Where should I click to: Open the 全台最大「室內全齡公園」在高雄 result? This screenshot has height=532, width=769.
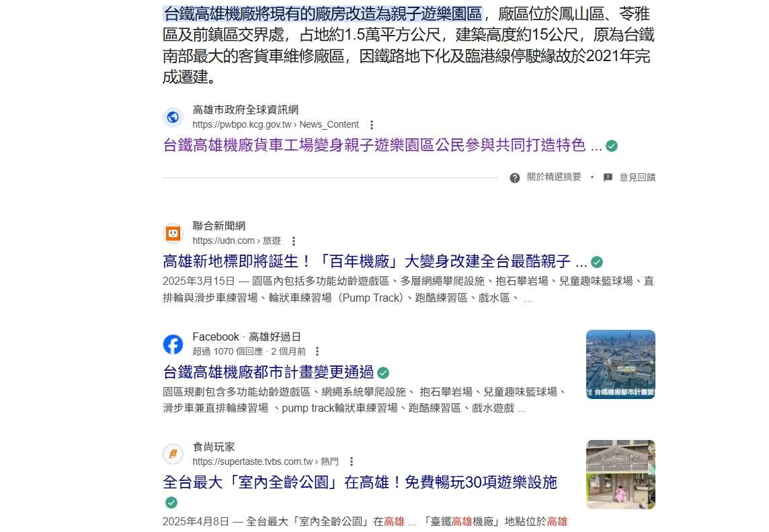pyautogui.click(x=360, y=482)
